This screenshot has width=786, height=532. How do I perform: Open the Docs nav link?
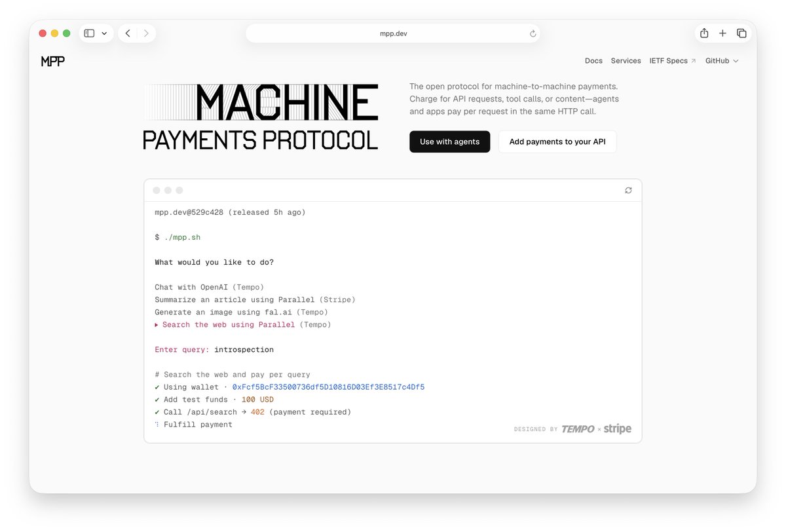point(593,61)
